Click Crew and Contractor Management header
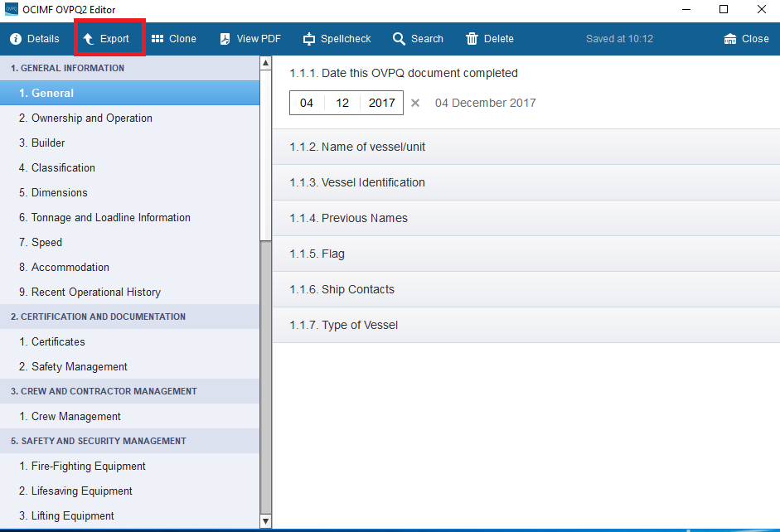This screenshot has height=532, width=780. [129, 391]
